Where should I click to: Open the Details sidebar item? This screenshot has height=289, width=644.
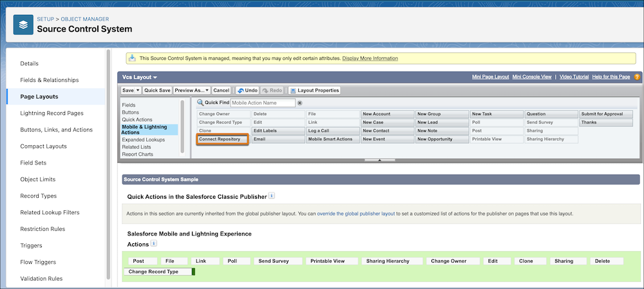coord(29,63)
